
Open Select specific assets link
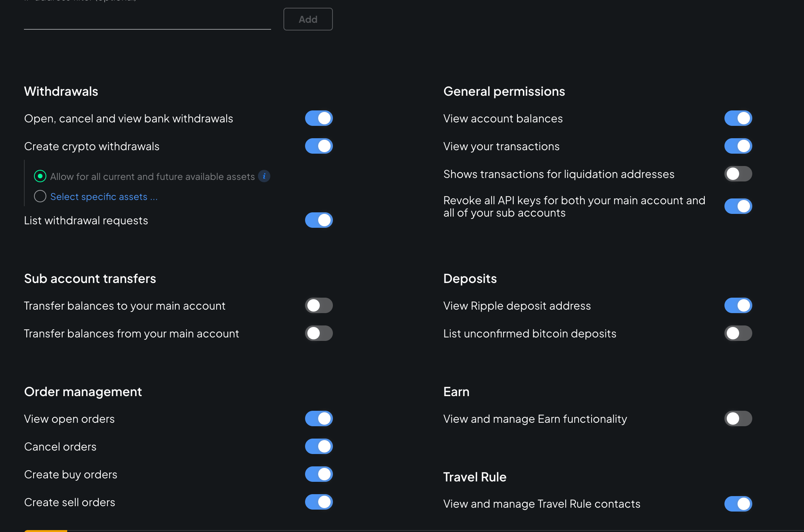tap(103, 197)
